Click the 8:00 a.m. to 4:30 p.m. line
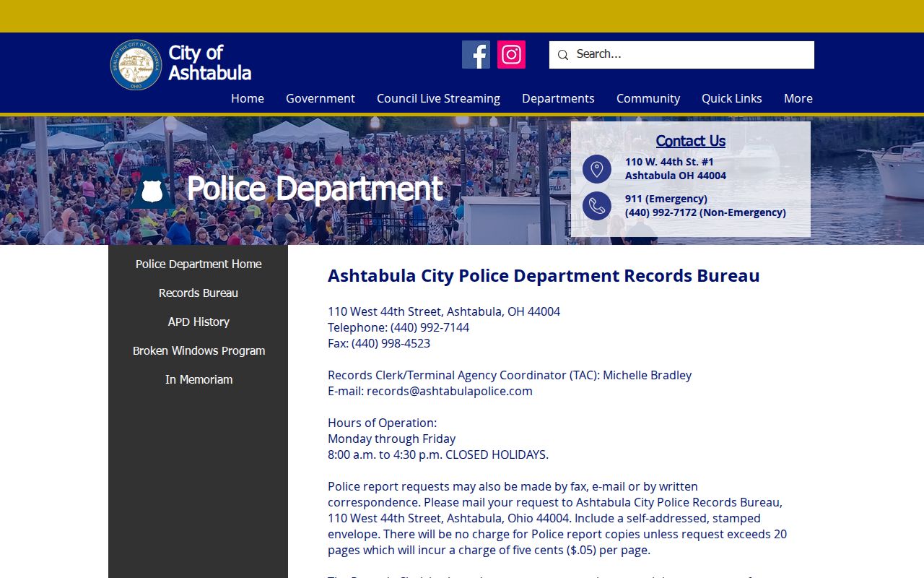924x578 pixels. (x=438, y=454)
